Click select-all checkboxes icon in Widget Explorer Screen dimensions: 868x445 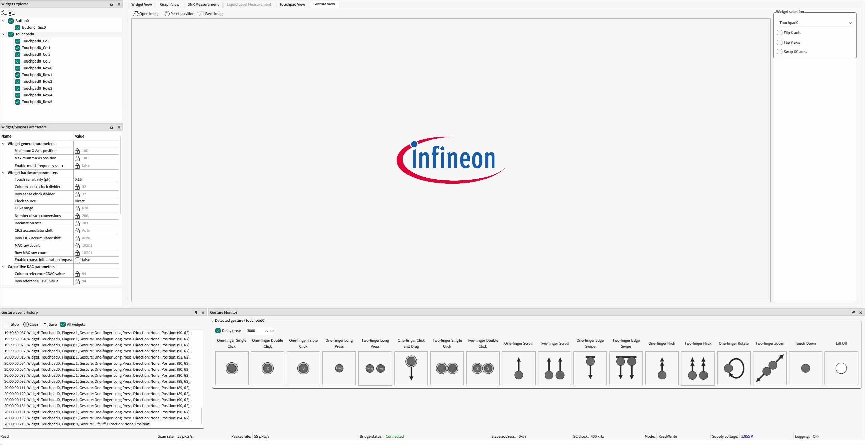click(4, 13)
